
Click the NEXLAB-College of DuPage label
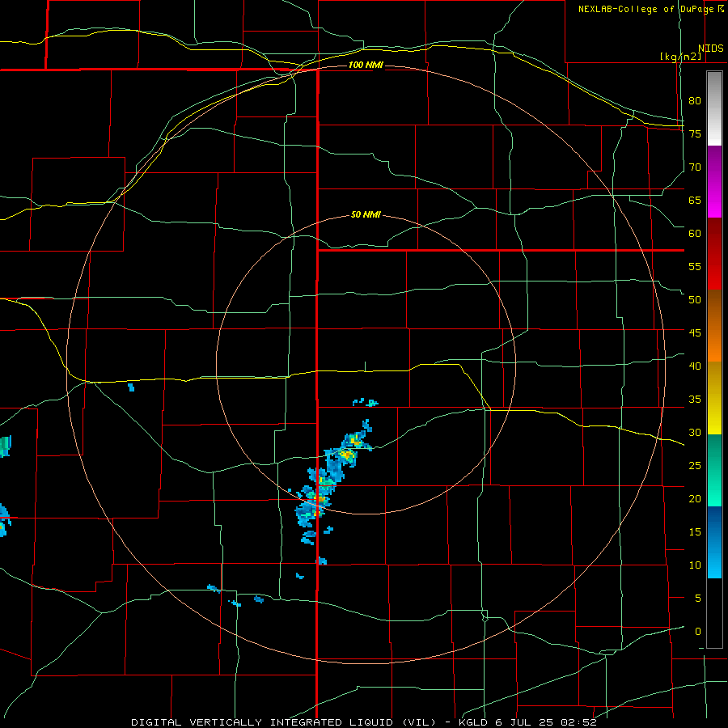pyautogui.click(x=648, y=9)
